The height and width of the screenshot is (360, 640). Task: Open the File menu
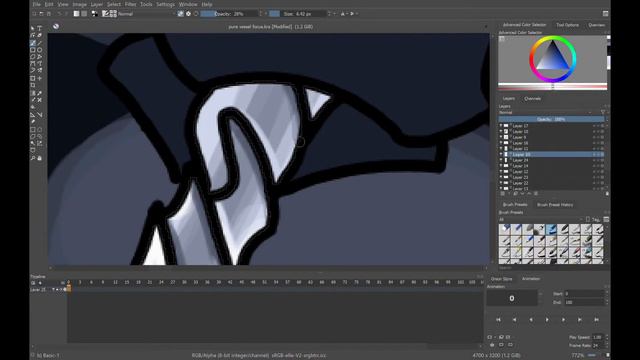(36, 4)
